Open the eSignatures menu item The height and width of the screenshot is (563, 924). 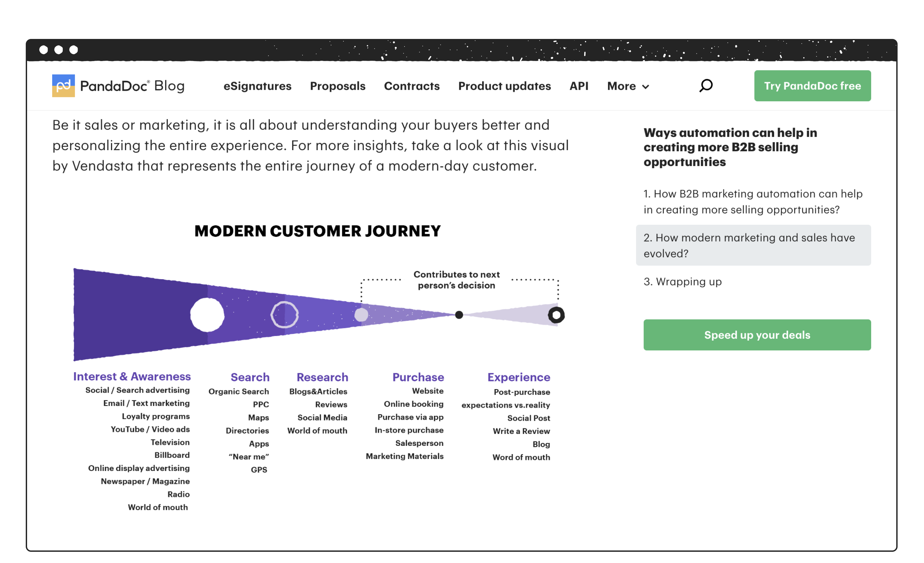coord(257,86)
